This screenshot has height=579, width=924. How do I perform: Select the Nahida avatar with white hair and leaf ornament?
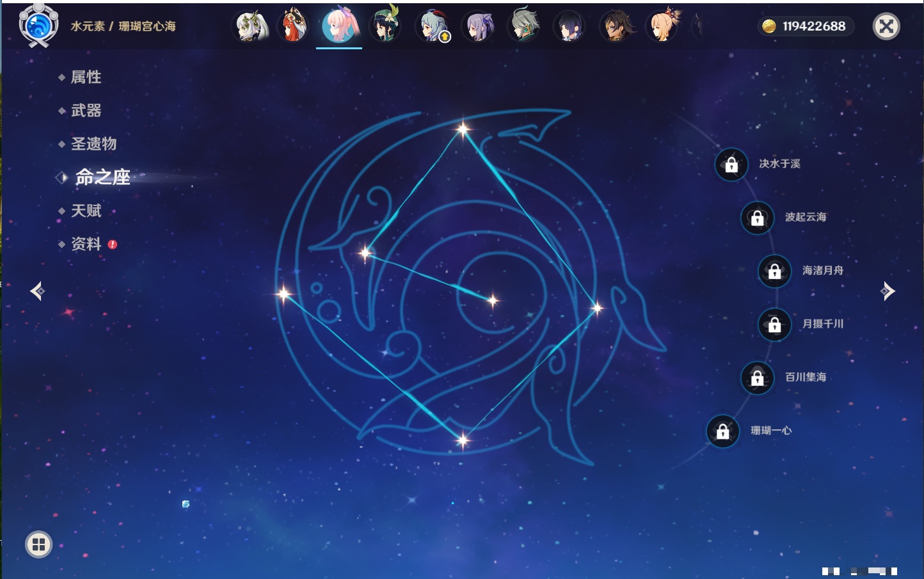250,26
